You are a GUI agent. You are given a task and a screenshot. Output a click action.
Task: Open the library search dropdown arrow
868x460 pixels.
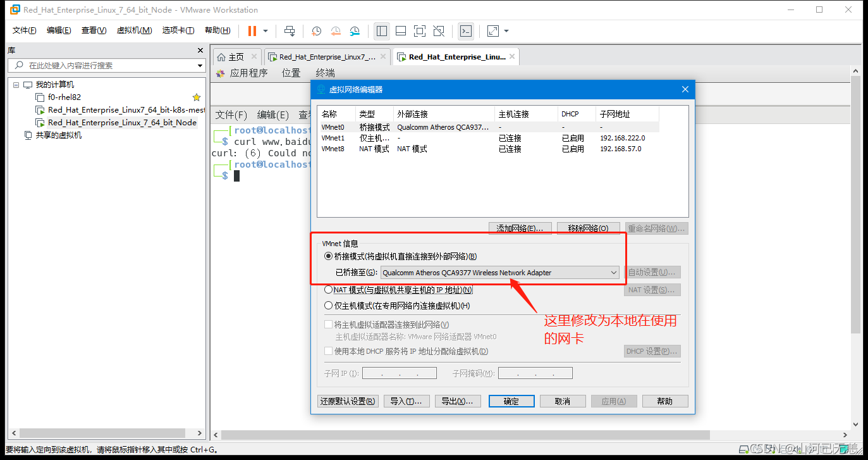[200, 65]
